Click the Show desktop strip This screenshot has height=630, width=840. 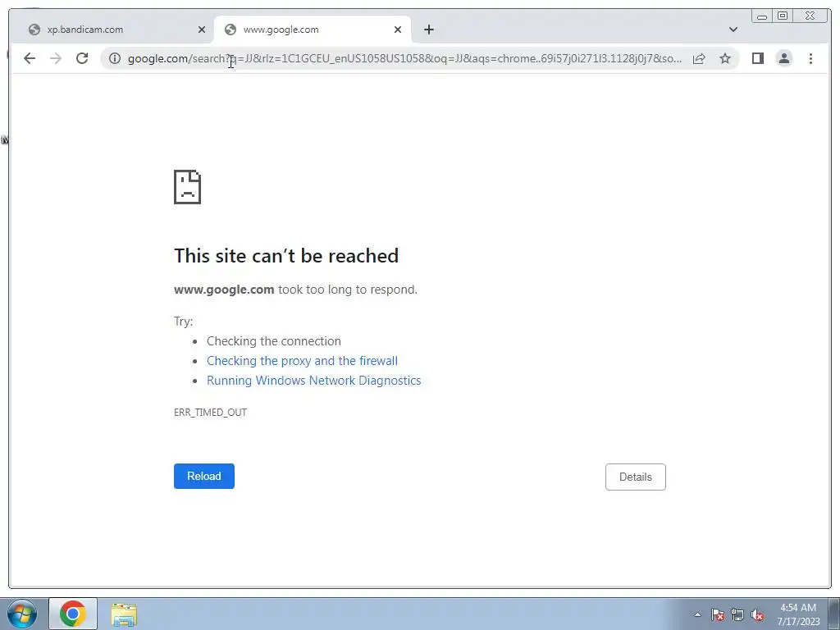[x=834, y=614]
